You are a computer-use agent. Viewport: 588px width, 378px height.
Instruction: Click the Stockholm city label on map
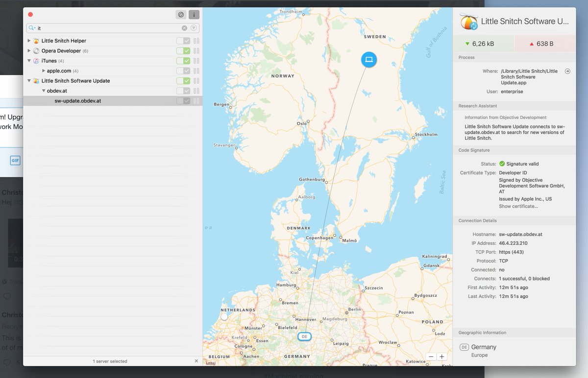pyautogui.click(x=426, y=134)
